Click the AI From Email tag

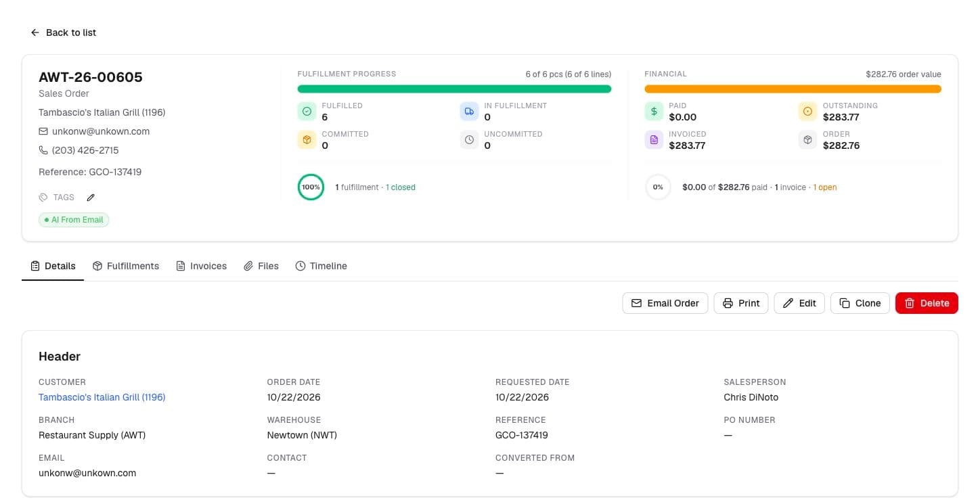(x=74, y=220)
